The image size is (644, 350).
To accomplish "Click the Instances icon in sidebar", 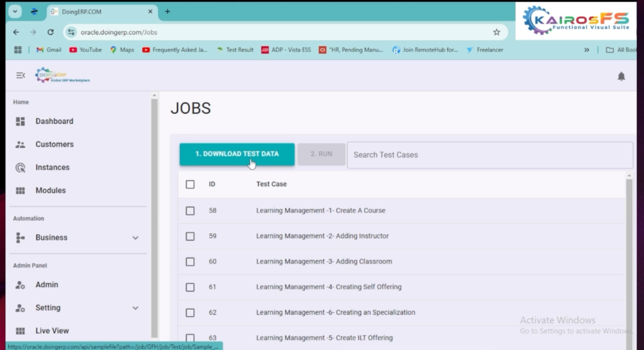I will (20, 168).
